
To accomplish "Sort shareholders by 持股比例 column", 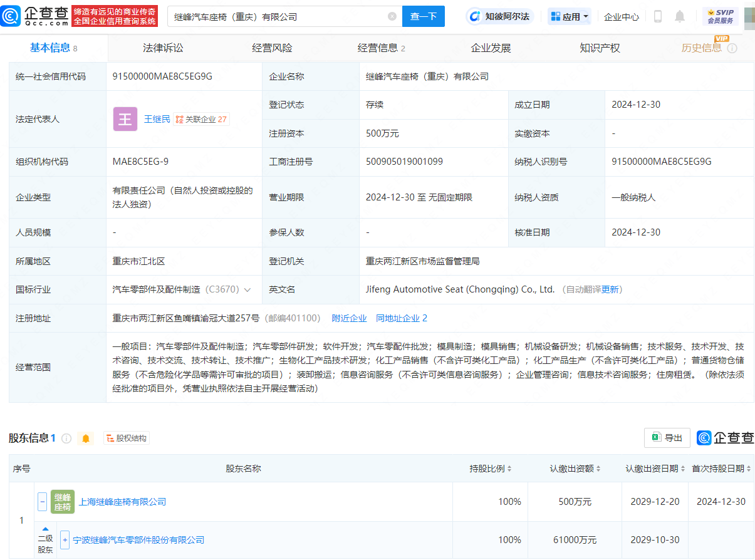I will (x=491, y=469).
